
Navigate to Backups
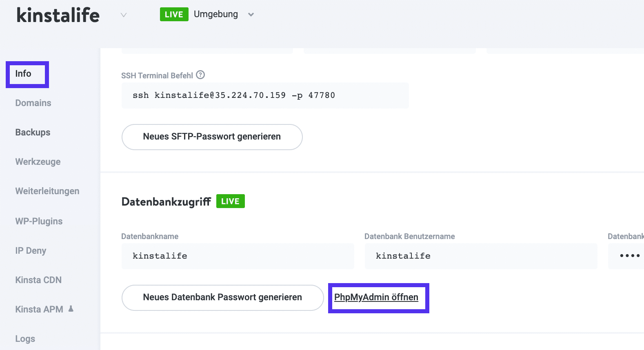(32, 132)
